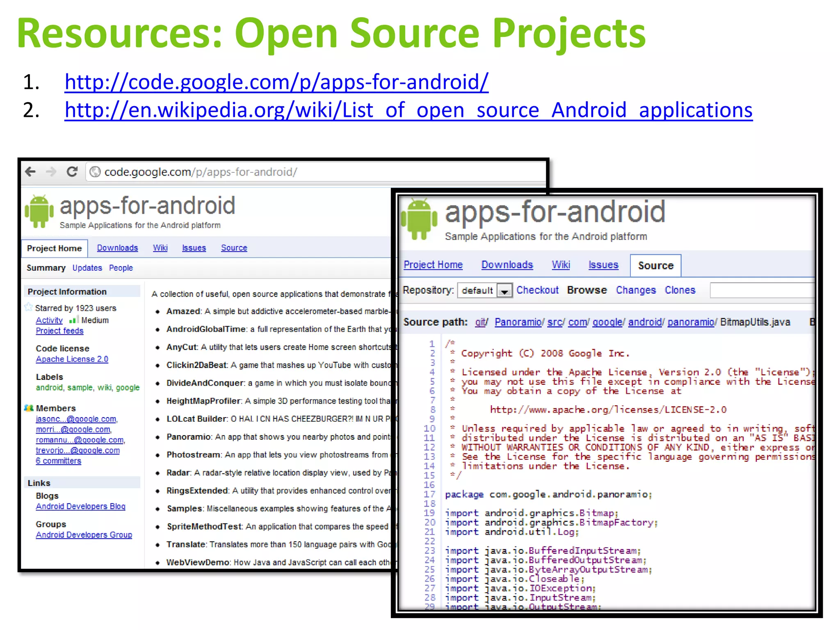The image size is (840, 630).
Task: Click the star icon beside Starred by users
Action: pyautogui.click(x=29, y=307)
